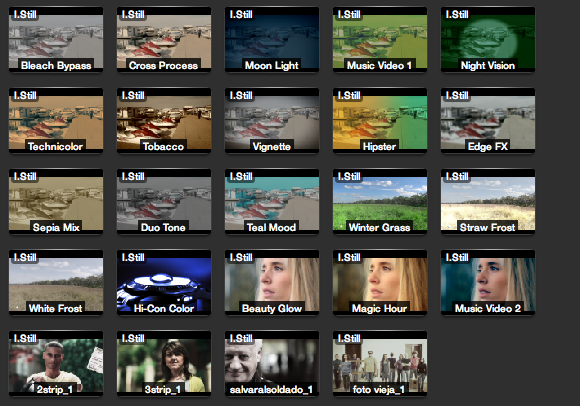Click the Straw Frost thumbnail

pos(488,201)
